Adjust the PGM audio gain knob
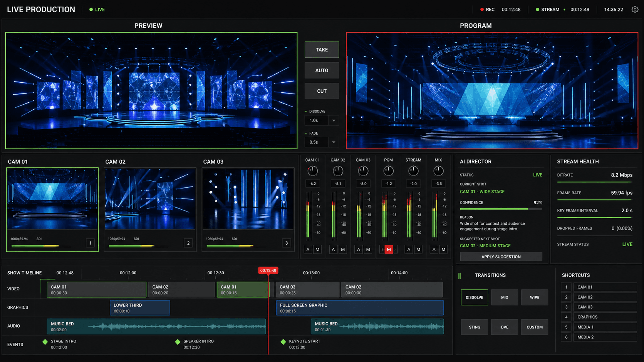The height and width of the screenshot is (362, 644). (x=388, y=170)
